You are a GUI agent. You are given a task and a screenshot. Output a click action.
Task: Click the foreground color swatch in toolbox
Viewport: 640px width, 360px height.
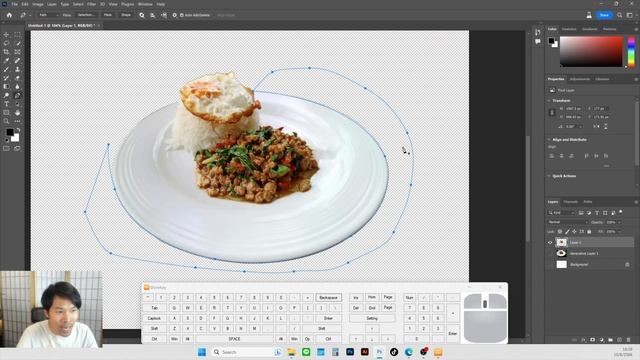(9, 132)
